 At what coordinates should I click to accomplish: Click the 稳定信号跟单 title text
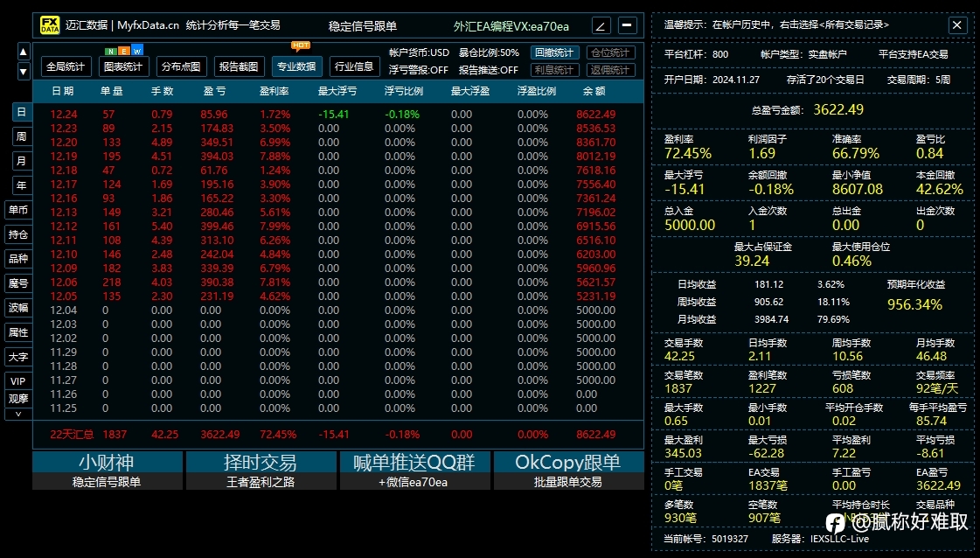(x=363, y=26)
